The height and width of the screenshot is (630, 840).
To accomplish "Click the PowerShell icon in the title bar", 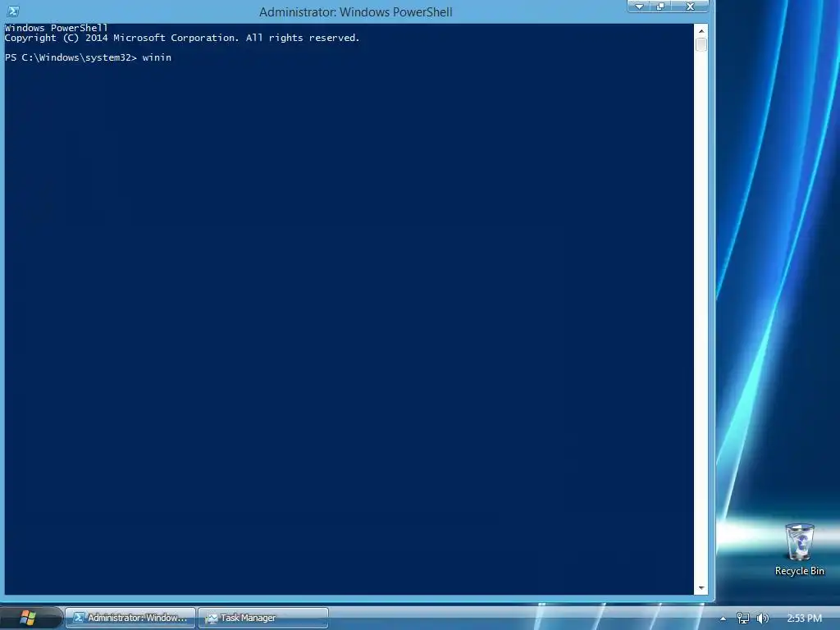I will 13,11.
